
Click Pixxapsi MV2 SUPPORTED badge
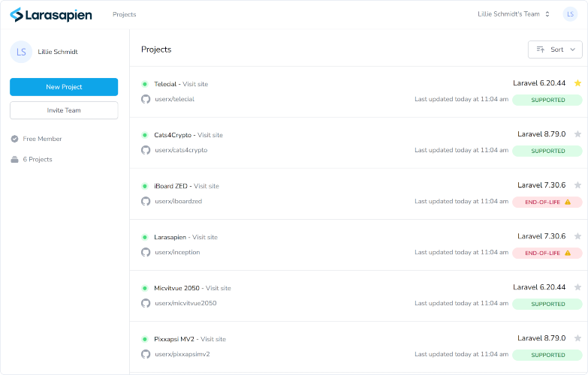click(x=547, y=355)
